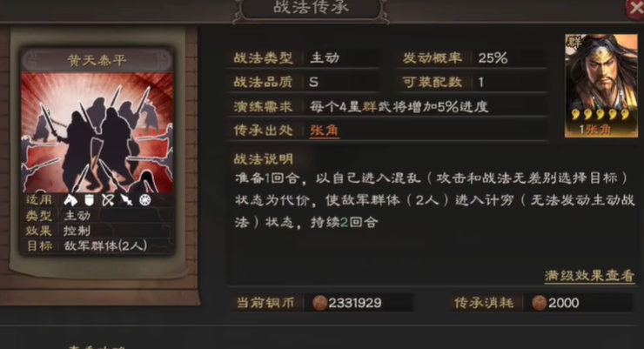Click the five star rating on 张角 card
The width and height of the screenshot is (644, 349).
pos(600,114)
